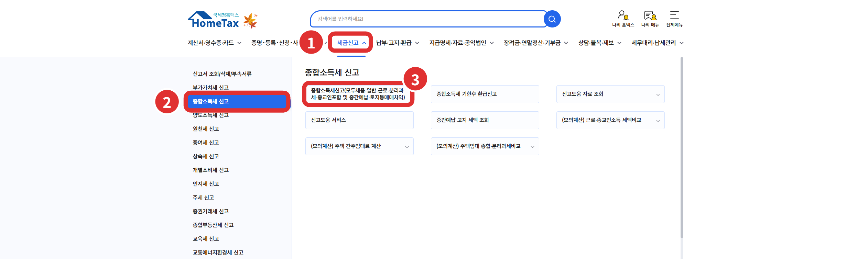Open 나의 메뉴 icon

point(650,19)
